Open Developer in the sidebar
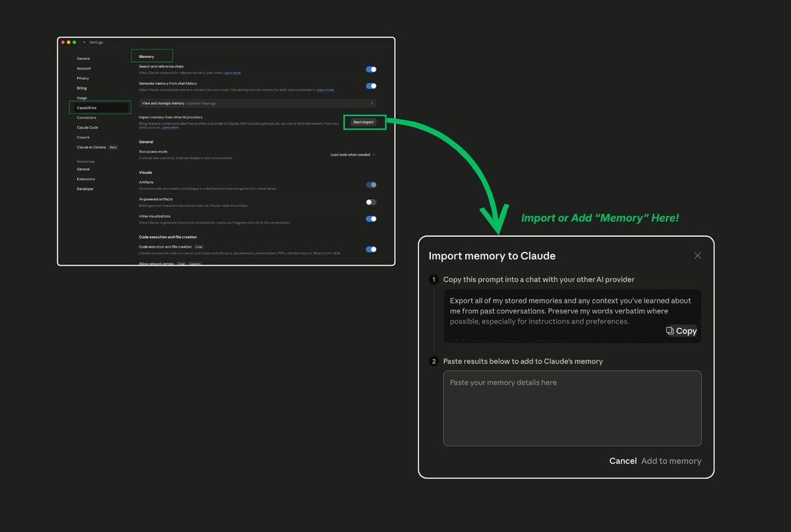The height and width of the screenshot is (532, 791). coord(85,189)
